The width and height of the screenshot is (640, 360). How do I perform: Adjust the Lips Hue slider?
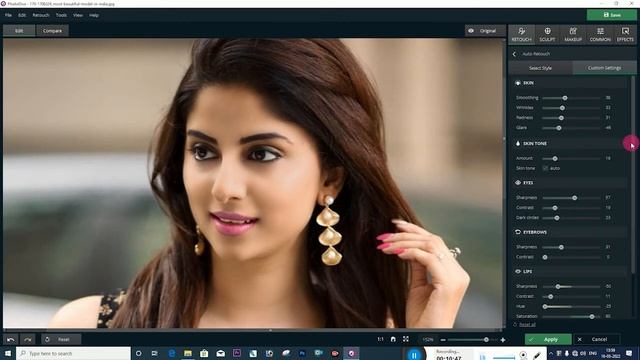point(571,306)
